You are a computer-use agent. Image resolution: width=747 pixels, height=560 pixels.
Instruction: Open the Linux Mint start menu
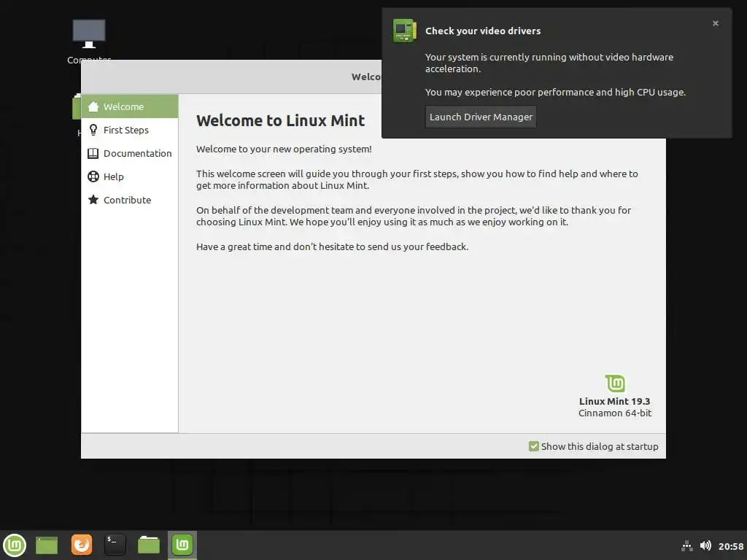15,545
